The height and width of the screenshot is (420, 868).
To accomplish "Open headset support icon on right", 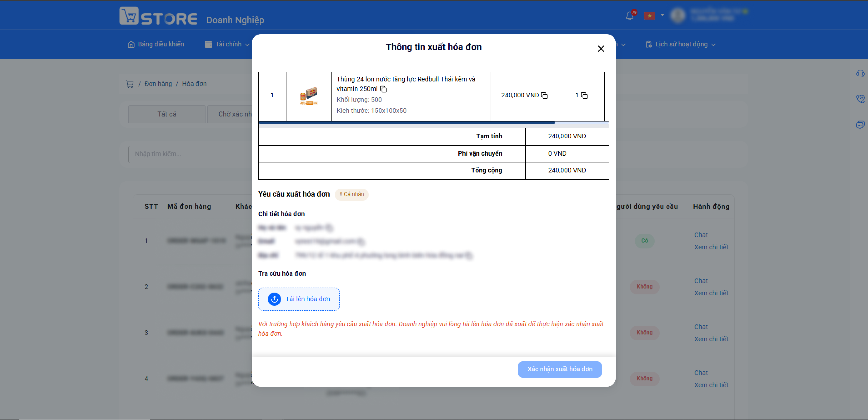I will [860, 74].
